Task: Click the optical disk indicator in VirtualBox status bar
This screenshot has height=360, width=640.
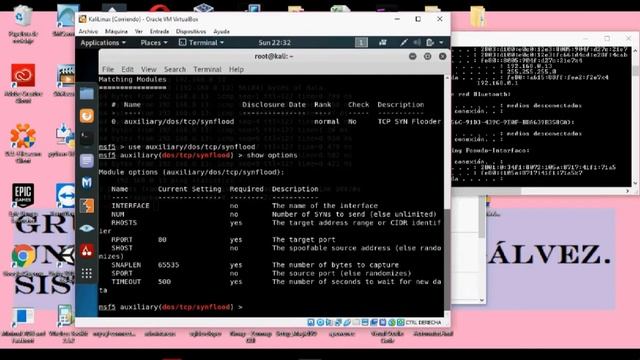Action: pos(320,322)
